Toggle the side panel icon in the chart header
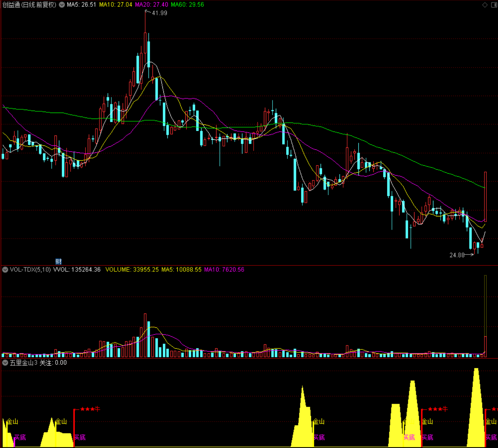This screenshot has width=498, height=448. point(494,5)
